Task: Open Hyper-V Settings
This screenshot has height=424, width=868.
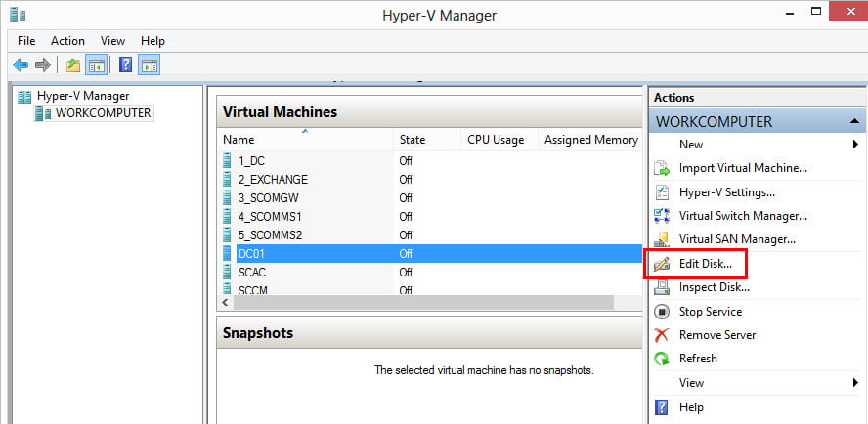Action: [x=726, y=192]
